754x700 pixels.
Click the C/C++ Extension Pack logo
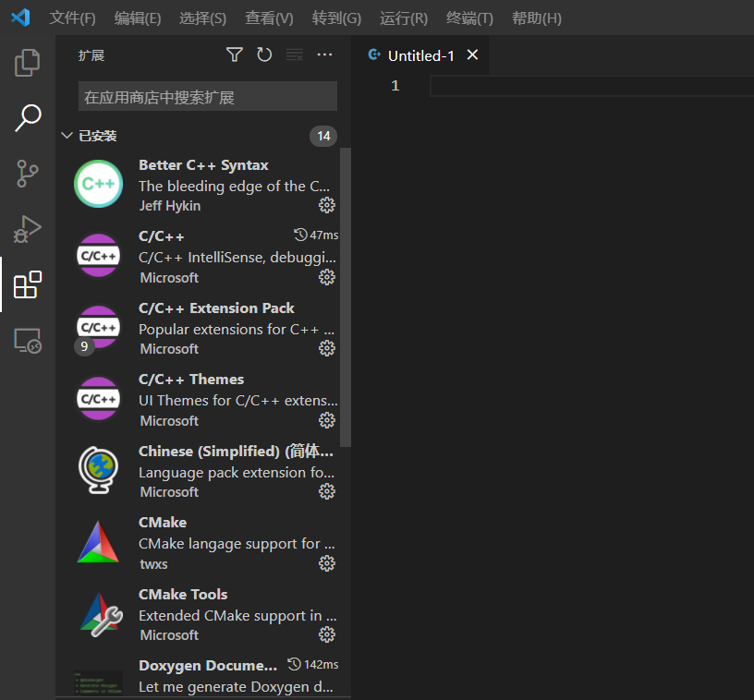click(x=99, y=327)
